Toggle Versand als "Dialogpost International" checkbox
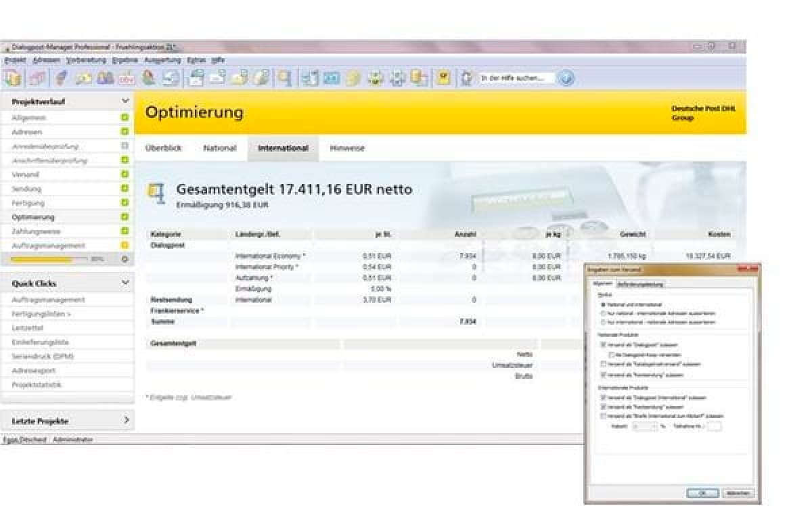Screen dimensions: 812x506 click(603, 398)
